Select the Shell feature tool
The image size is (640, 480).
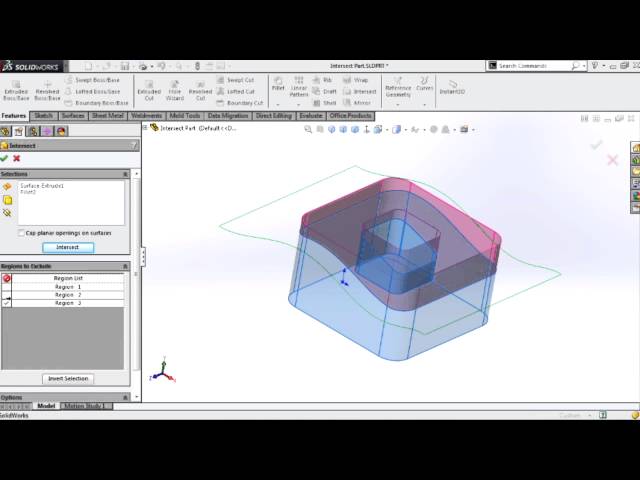325,103
